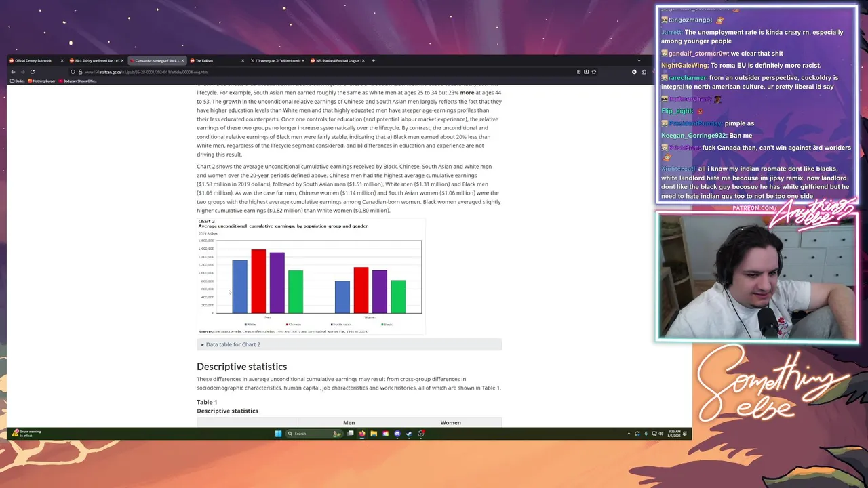Screen dimensions: 868x488
Task: Bookmark page with the star icon
Action: pos(593,72)
